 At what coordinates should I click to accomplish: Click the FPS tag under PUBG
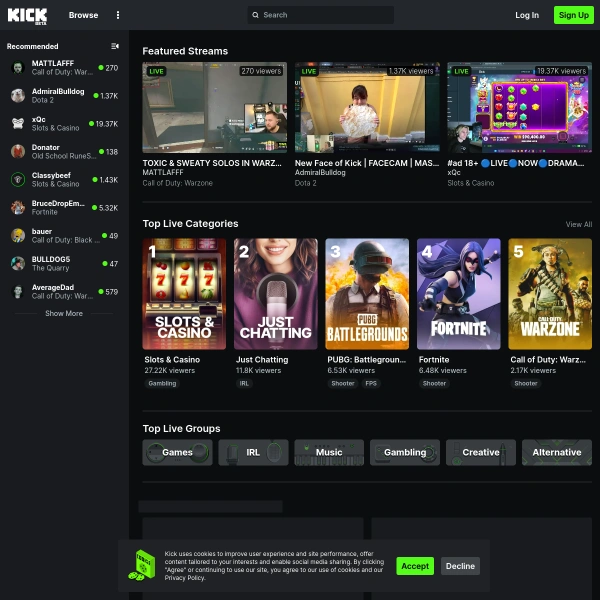pyautogui.click(x=371, y=383)
